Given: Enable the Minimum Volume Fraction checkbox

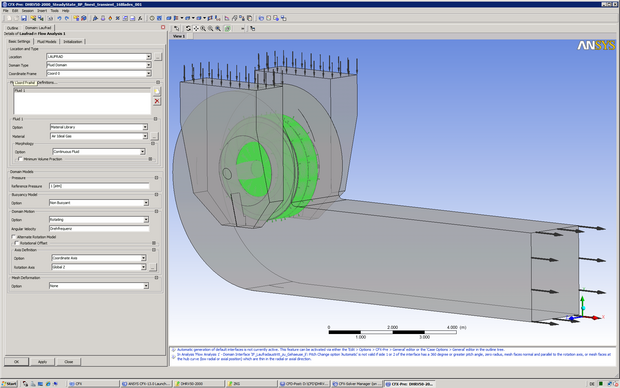Looking at the screenshot, I should (x=20, y=159).
